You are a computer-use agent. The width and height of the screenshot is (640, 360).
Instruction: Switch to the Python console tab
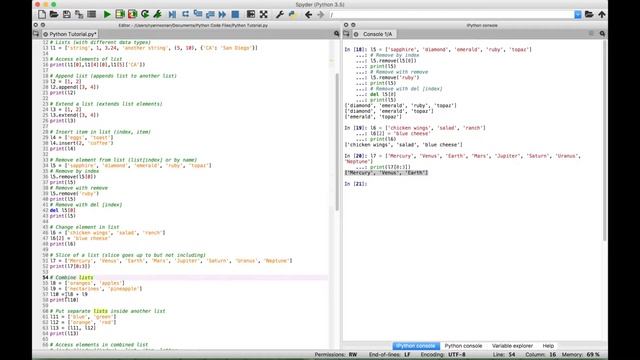[463, 346]
